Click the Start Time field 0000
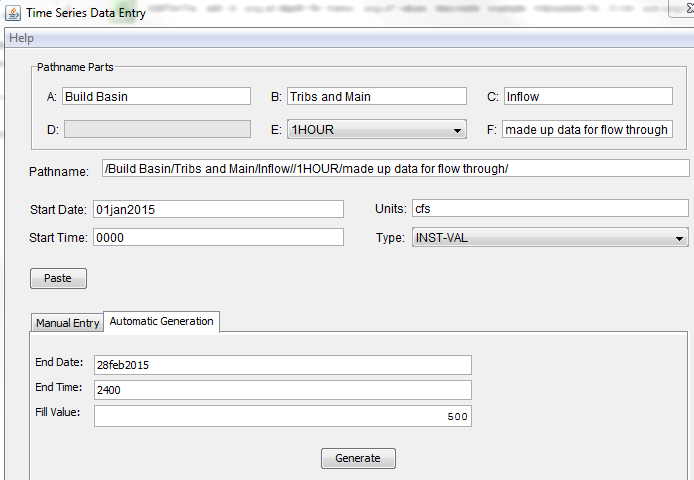The width and height of the screenshot is (694, 480). pyautogui.click(x=218, y=237)
